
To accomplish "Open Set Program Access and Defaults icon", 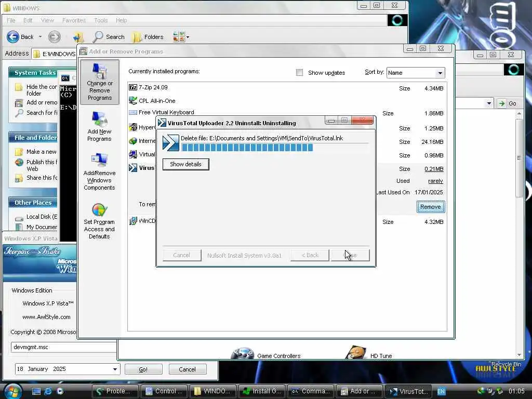I will (x=99, y=221).
